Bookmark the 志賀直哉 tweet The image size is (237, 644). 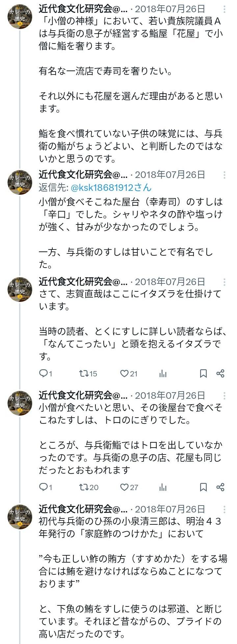pyautogui.click(x=203, y=373)
